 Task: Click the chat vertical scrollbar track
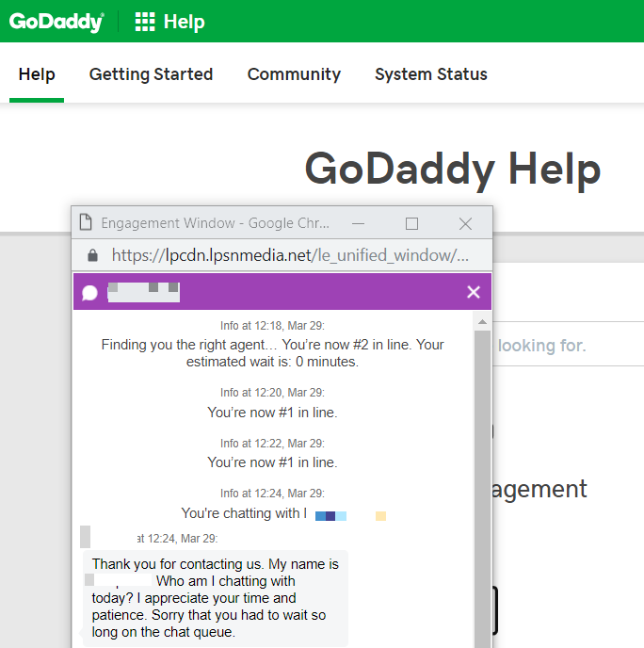pos(482,488)
